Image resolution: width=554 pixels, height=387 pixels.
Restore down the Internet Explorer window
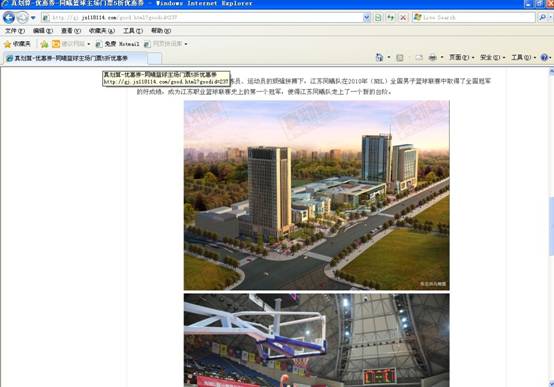[539, 4]
